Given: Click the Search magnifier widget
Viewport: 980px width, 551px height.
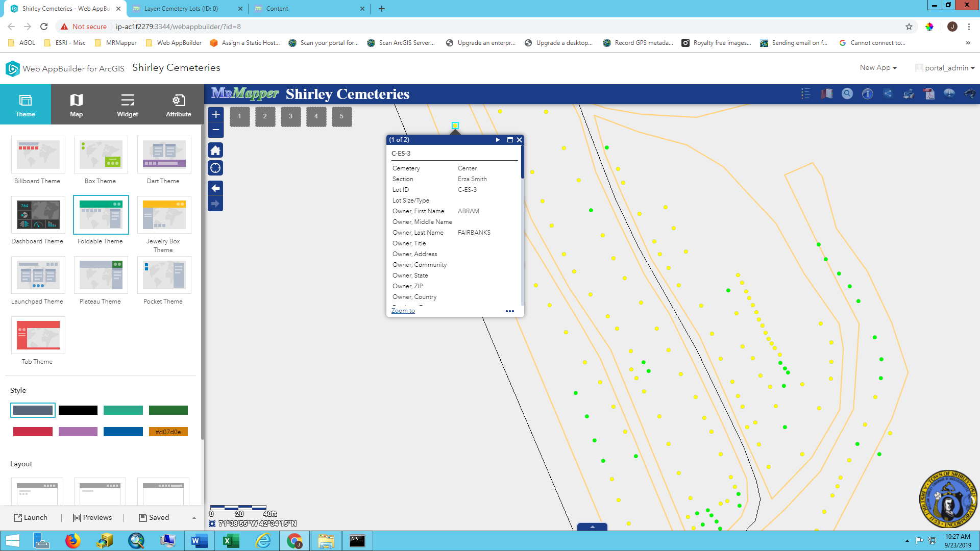Looking at the screenshot, I should tap(847, 94).
